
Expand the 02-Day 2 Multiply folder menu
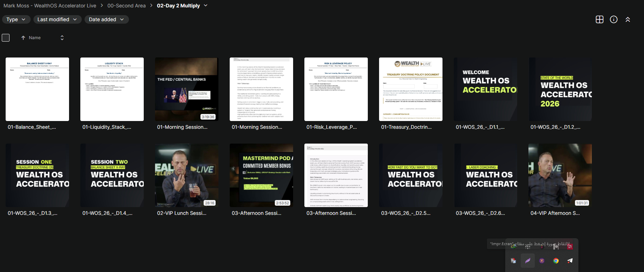(205, 6)
